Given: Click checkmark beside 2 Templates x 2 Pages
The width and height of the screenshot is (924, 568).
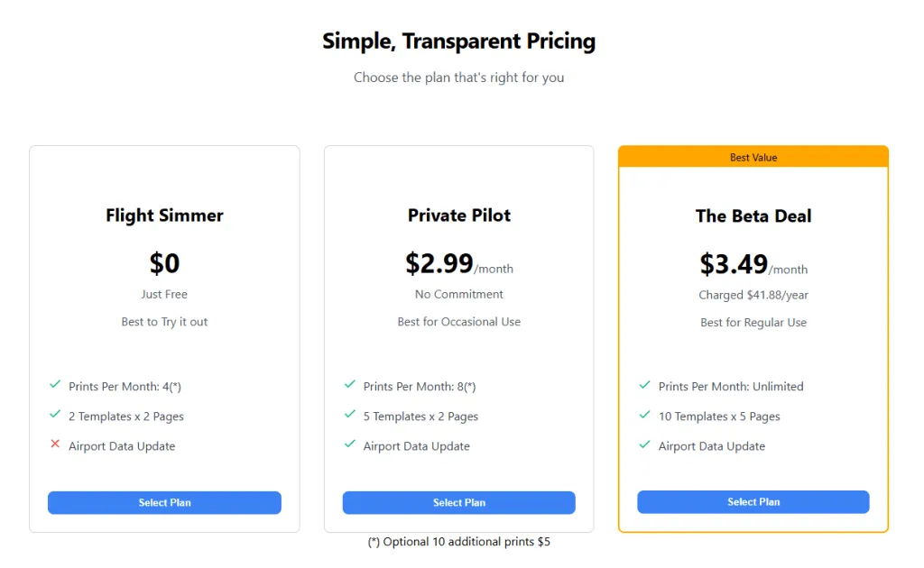Looking at the screenshot, I should [55, 415].
